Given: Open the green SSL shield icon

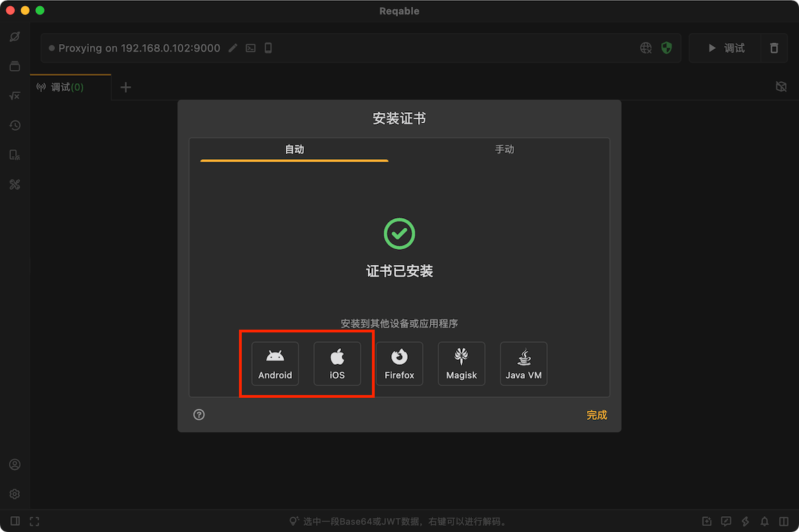Looking at the screenshot, I should click(666, 48).
